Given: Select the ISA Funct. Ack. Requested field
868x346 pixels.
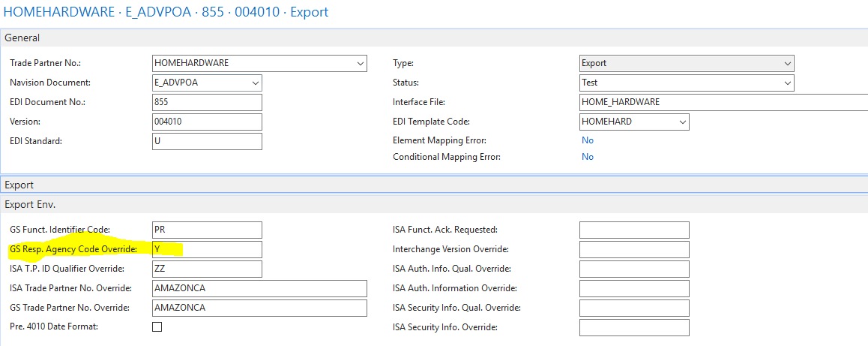Looking at the screenshot, I should pyautogui.click(x=634, y=230).
